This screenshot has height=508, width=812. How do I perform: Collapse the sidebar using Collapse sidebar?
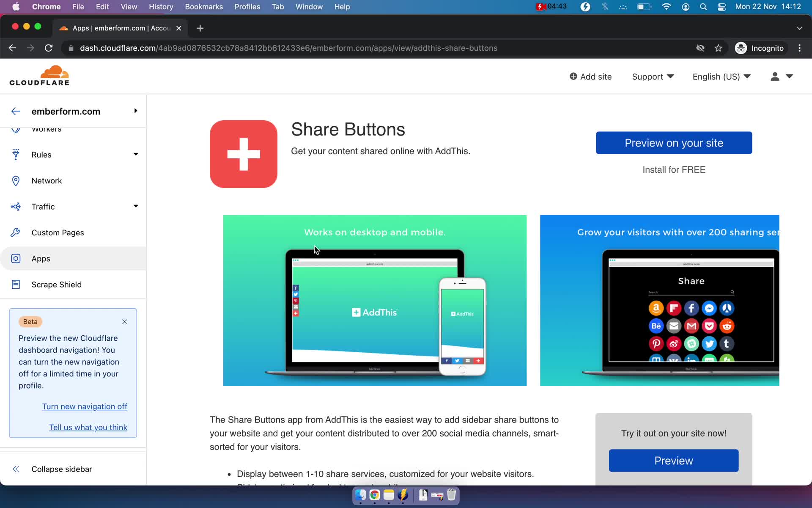pyautogui.click(x=62, y=469)
